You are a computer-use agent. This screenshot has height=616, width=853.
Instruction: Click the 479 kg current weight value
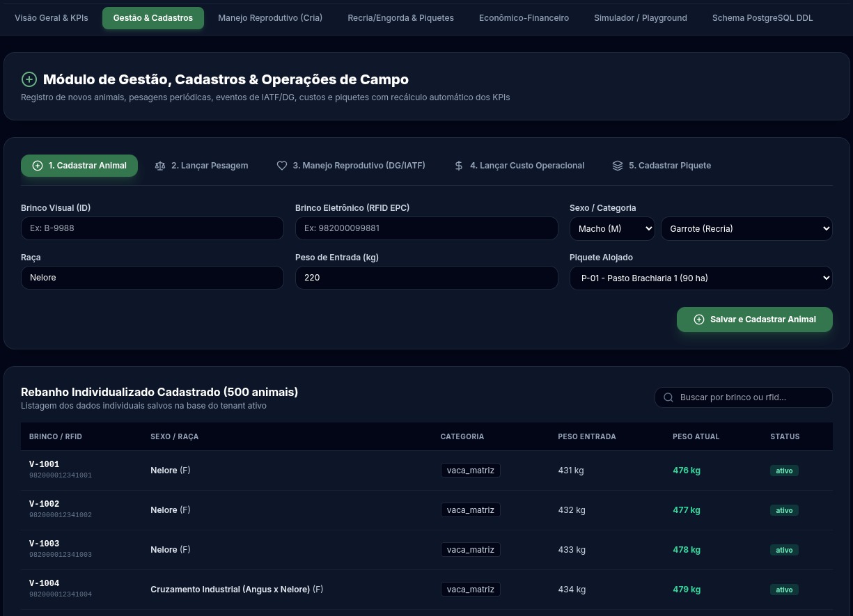(x=687, y=590)
